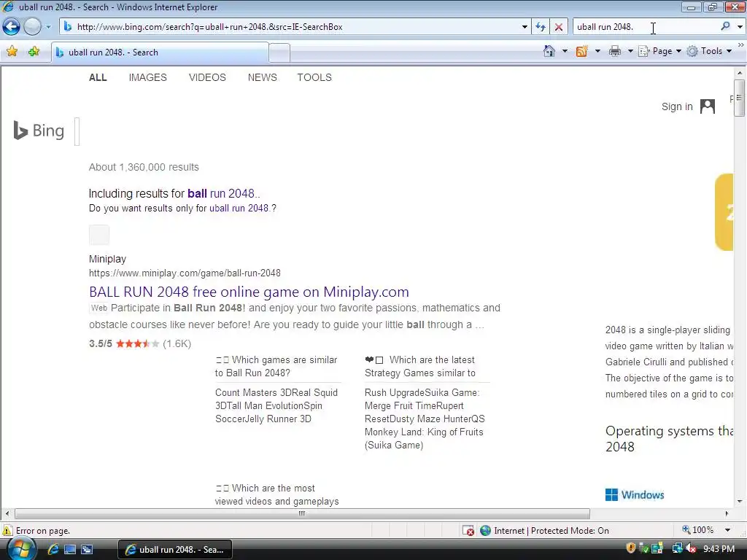747x560 pixels.
Task: Click the Print icon
Action: coord(615,51)
